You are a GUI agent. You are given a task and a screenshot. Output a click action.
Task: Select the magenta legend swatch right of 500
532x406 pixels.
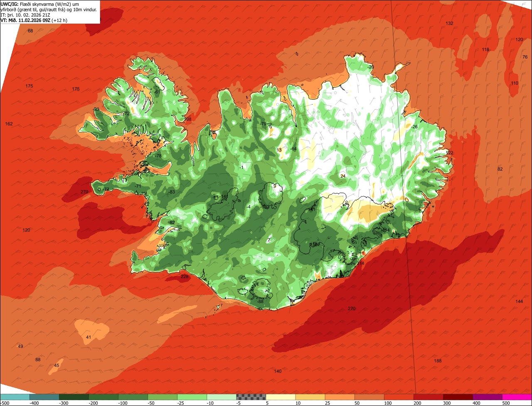(517, 397)
